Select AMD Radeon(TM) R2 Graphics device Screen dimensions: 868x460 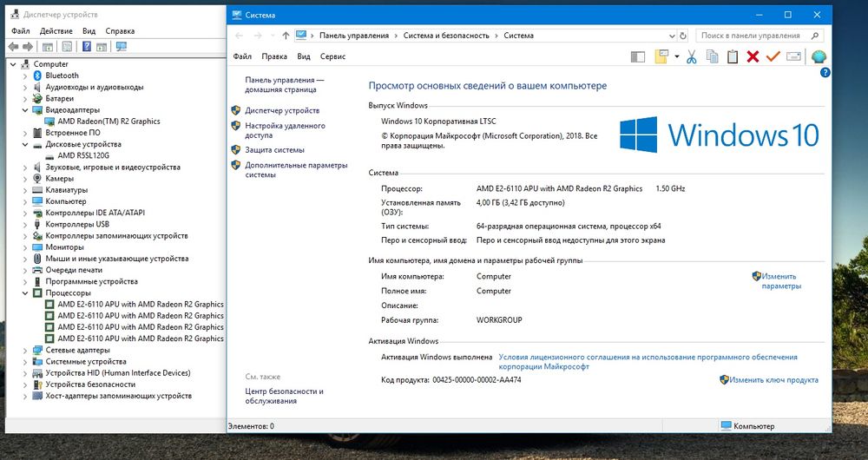tap(108, 122)
